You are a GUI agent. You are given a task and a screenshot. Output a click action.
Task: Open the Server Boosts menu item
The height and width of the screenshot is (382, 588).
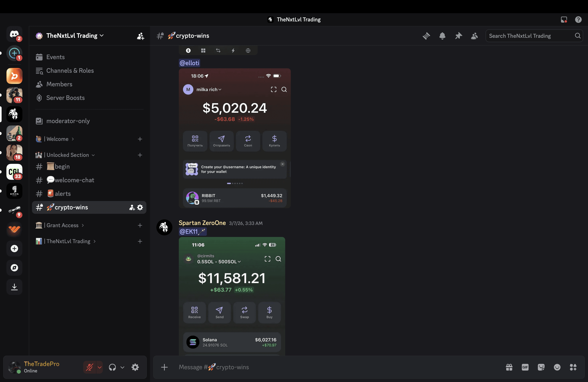65,98
